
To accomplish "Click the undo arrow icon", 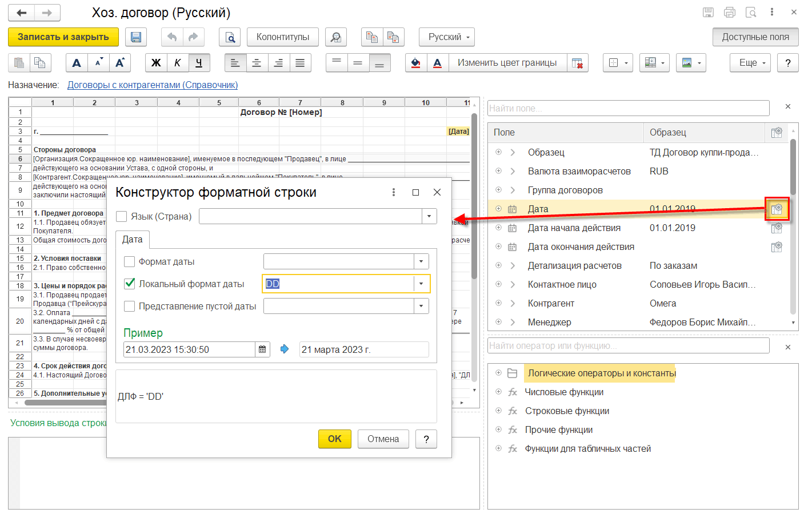I will click(171, 37).
